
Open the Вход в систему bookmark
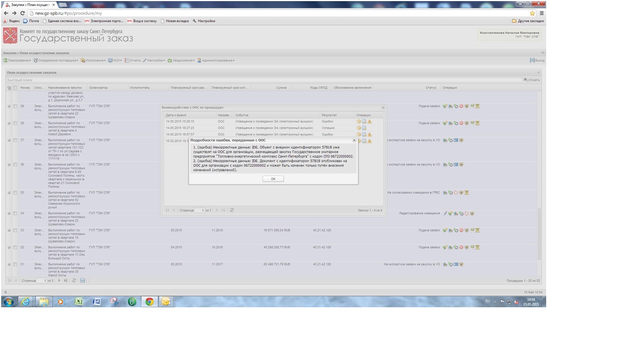coord(142,21)
